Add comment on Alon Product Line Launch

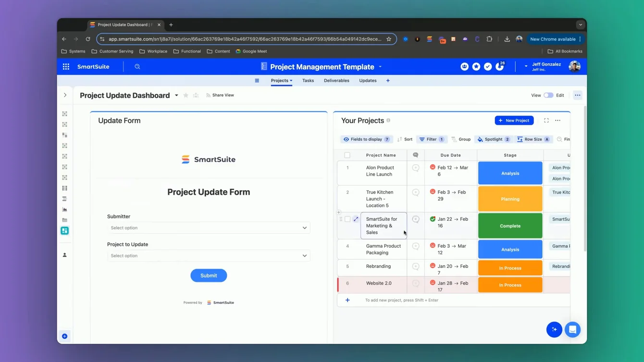[416, 168]
